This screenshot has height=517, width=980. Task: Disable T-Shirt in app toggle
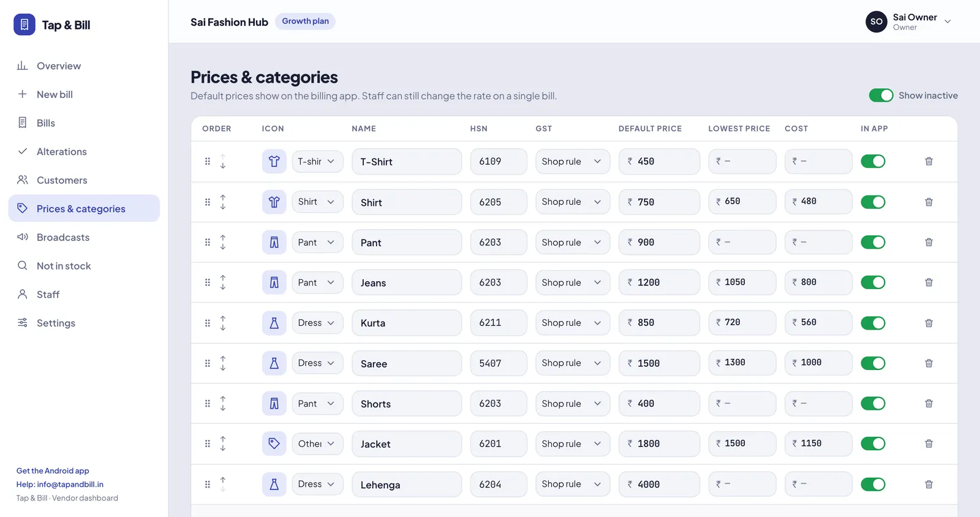[x=873, y=161]
